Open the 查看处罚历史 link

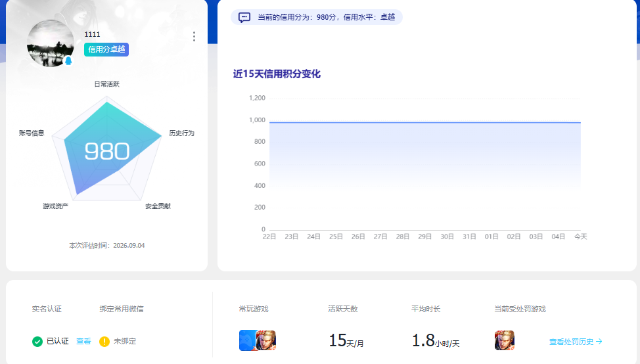[576, 342]
